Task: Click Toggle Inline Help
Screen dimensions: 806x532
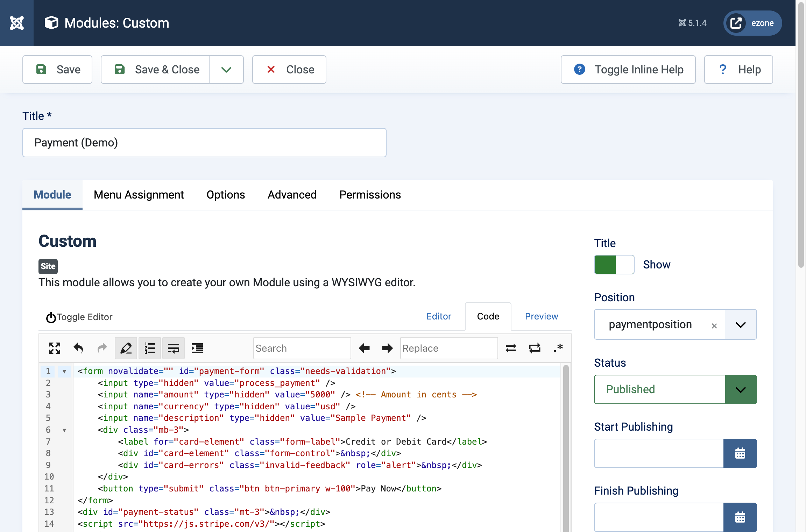Action: pos(628,69)
